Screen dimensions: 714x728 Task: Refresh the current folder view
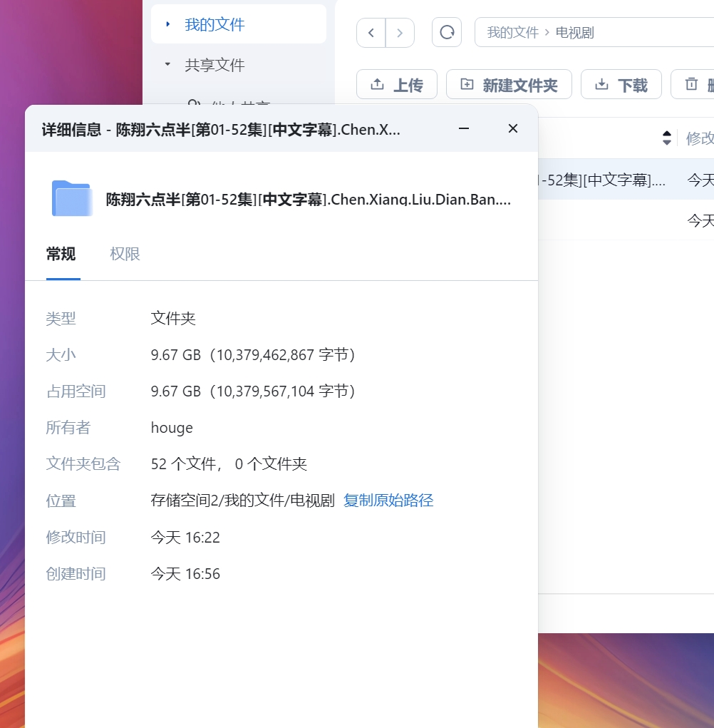(x=447, y=33)
